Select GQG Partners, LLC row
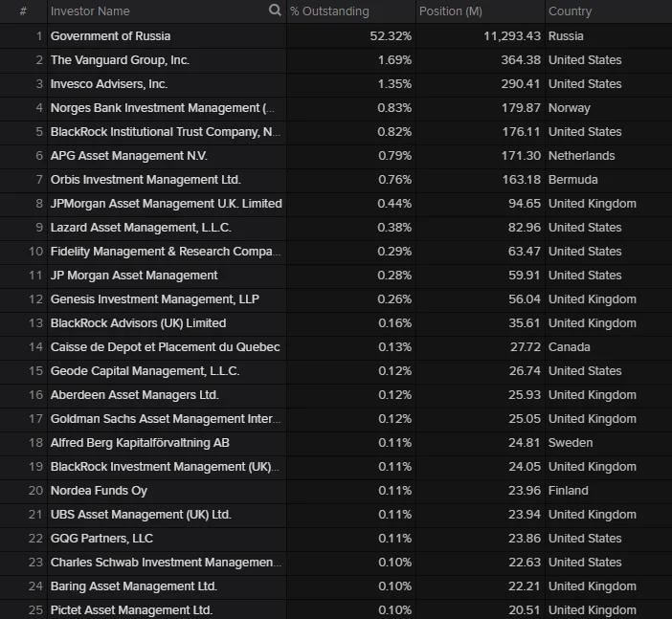This screenshot has width=672, height=619. 101,539
